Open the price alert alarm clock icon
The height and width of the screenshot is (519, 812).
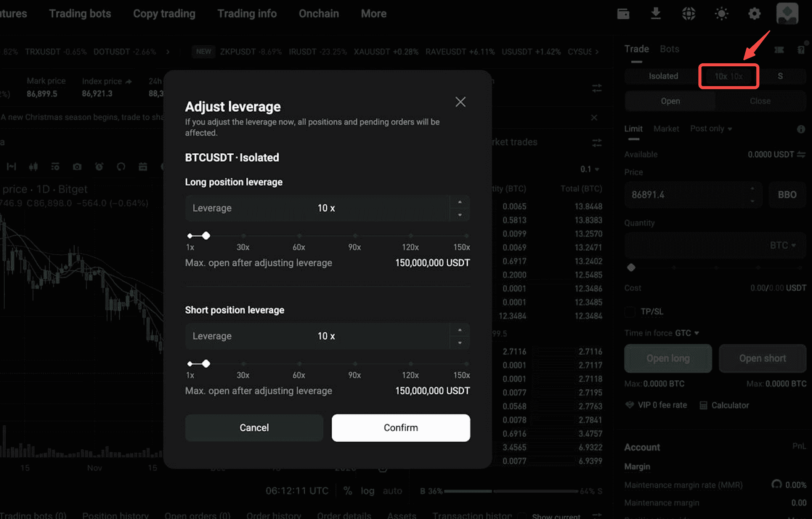point(99,167)
